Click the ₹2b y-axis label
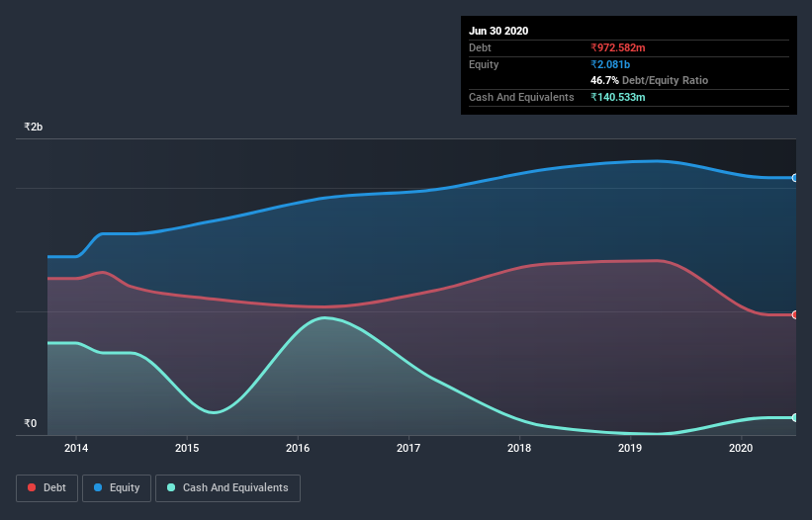812x520 pixels. (34, 127)
